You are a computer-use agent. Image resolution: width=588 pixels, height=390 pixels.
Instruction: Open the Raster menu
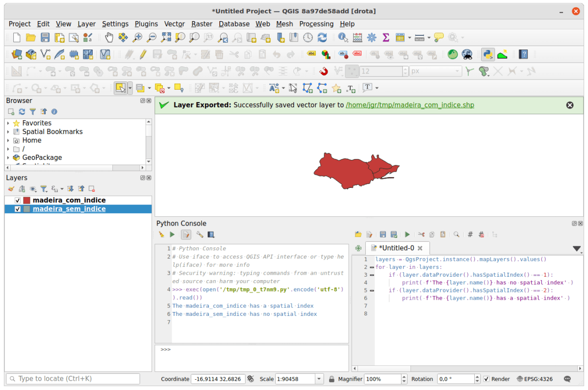pos(202,24)
